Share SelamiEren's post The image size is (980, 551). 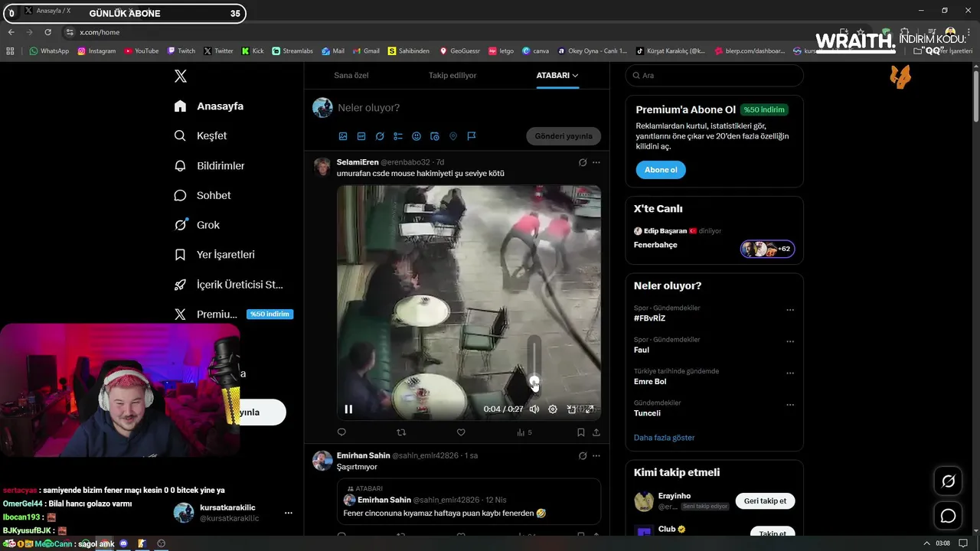click(x=596, y=432)
